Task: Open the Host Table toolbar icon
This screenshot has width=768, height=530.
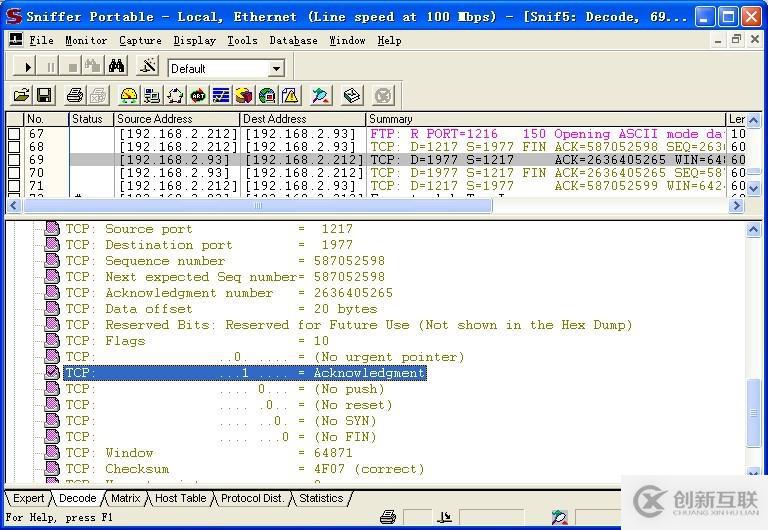Action: tap(152, 96)
